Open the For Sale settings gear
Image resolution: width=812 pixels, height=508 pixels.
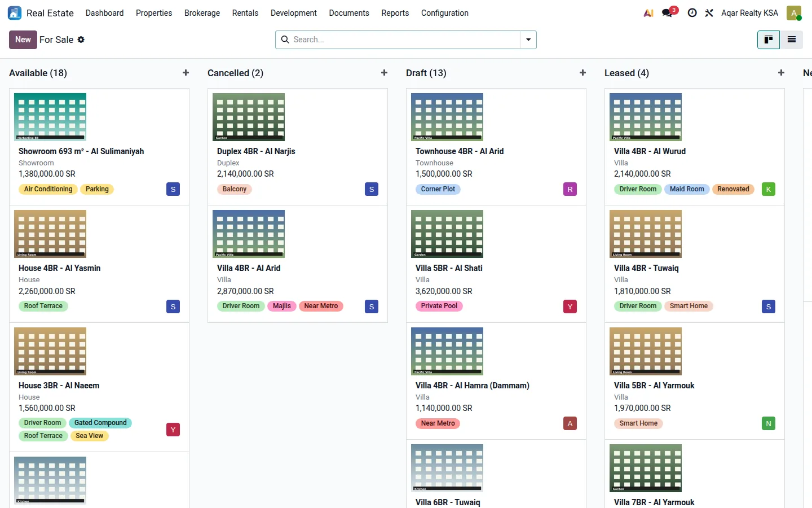[81, 40]
